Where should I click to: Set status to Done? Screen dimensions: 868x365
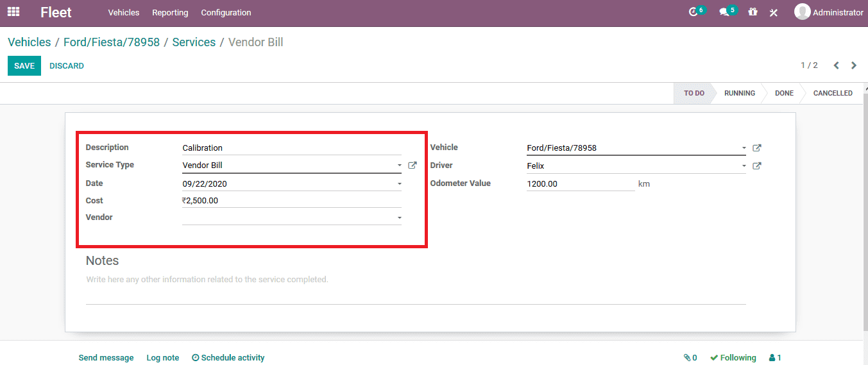click(x=784, y=93)
